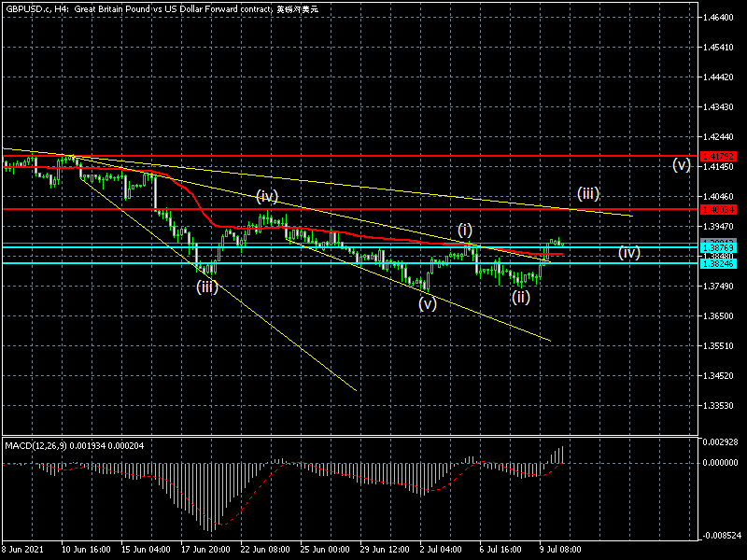
Task: Select the wave (ii) label
Action: (520, 298)
